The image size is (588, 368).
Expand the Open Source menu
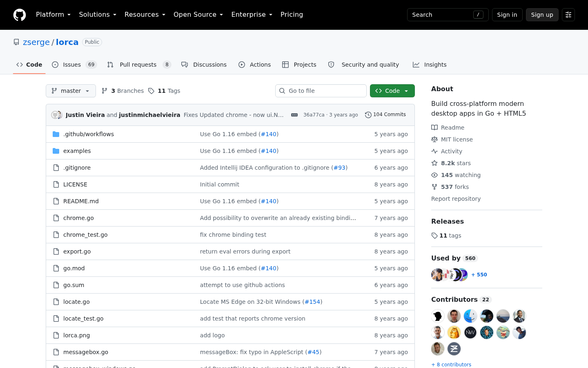(198, 15)
